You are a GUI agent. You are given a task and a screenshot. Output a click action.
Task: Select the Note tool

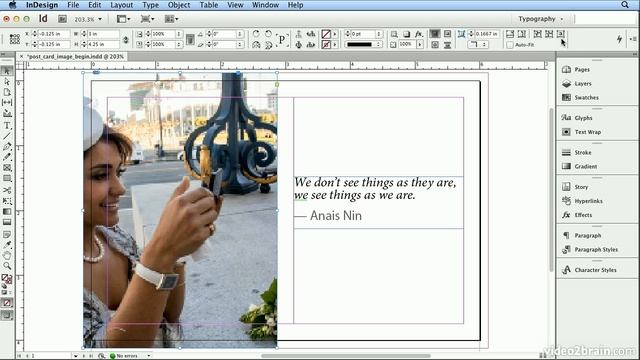coord(7,235)
